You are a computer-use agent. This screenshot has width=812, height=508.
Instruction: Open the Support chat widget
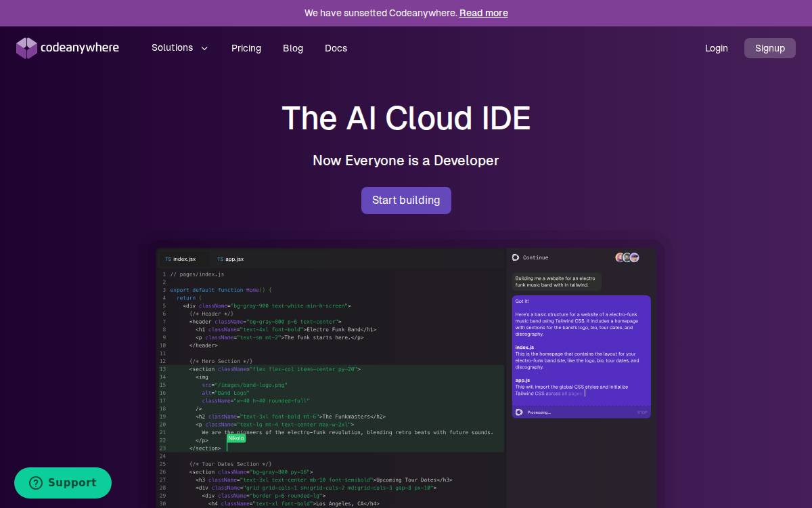[63, 483]
